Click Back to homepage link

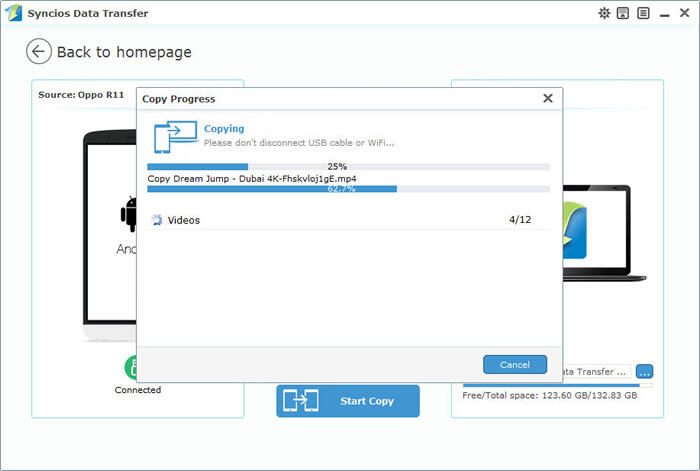point(124,52)
